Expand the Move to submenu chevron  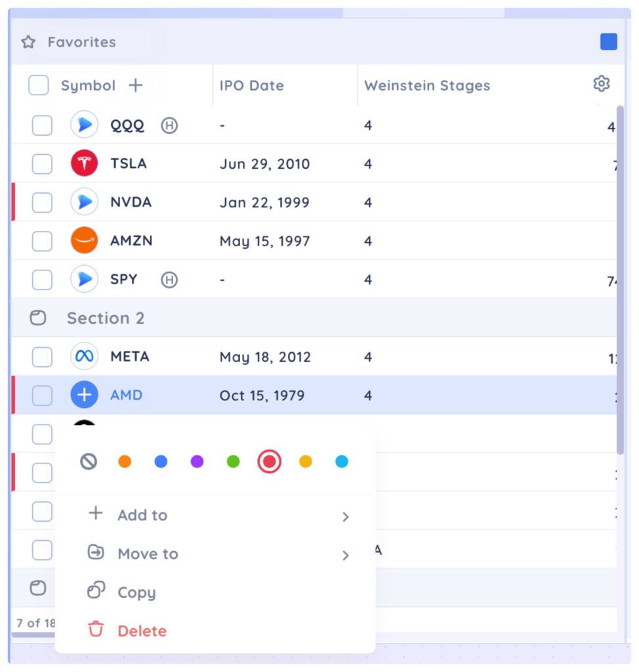346,555
